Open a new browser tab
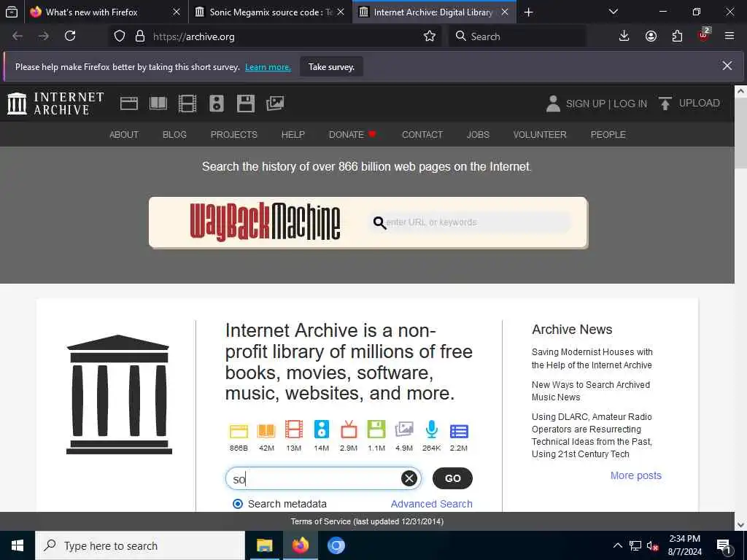Screen dimensions: 747x560 (528, 12)
